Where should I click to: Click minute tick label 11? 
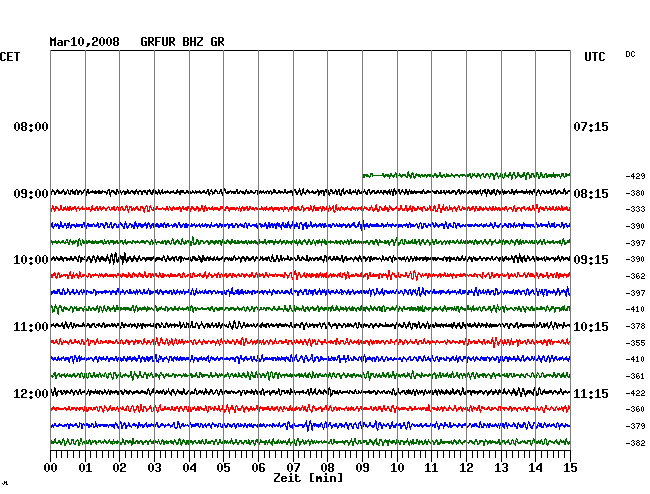coord(431,468)
